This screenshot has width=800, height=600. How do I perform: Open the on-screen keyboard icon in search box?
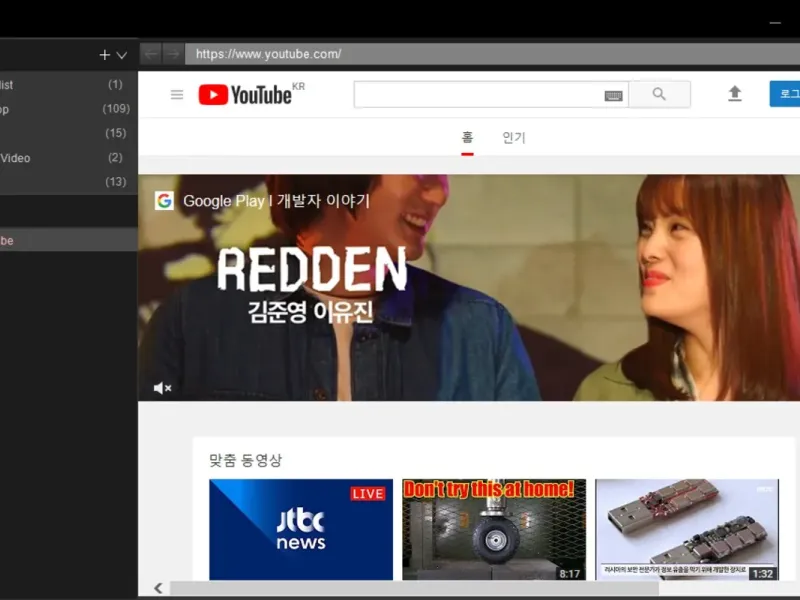[613, 95]
